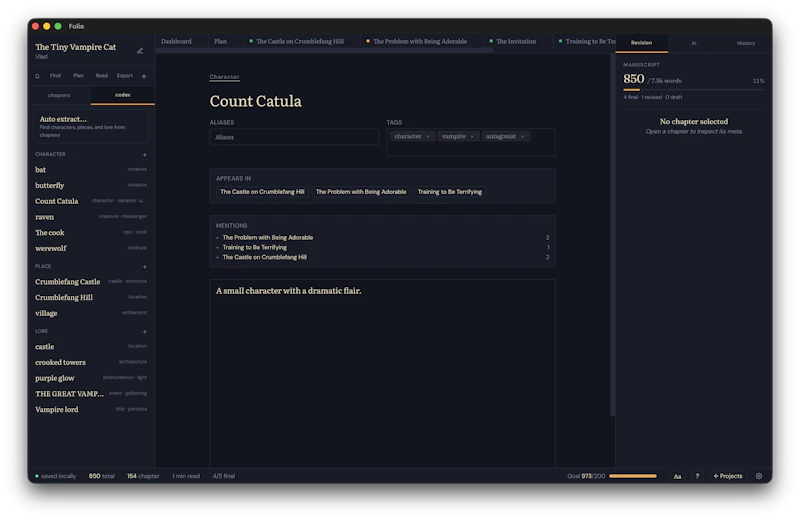Open The Castle on Crumblefang Hill tab

[300, 41]
